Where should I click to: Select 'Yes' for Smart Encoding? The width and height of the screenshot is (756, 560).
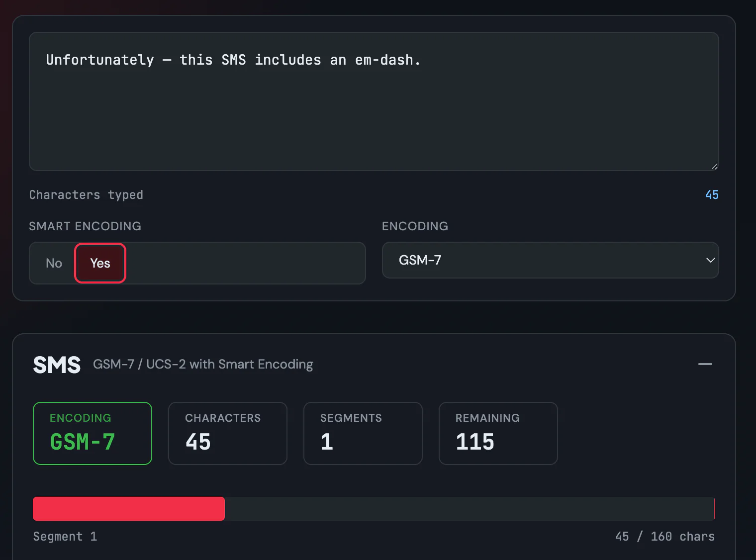(100, 263)
